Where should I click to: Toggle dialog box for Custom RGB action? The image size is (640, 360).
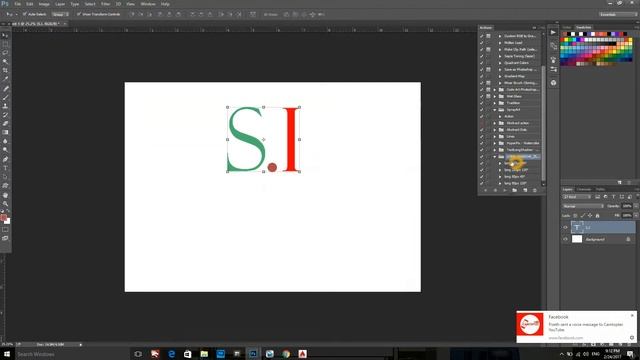pos(488,36)
